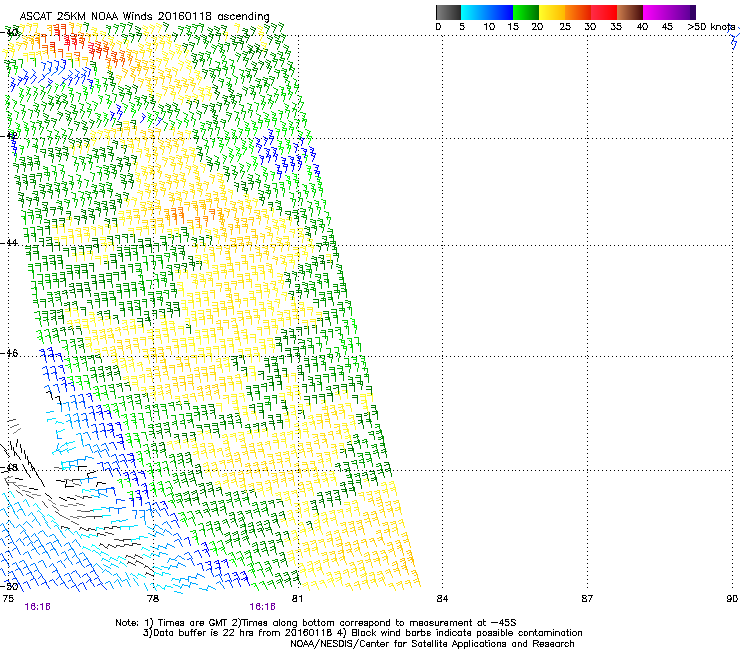Click the yellow 20-25 knots legend swatch
Viewport: 740px width, 650px height.
click(x=552, y=12)
